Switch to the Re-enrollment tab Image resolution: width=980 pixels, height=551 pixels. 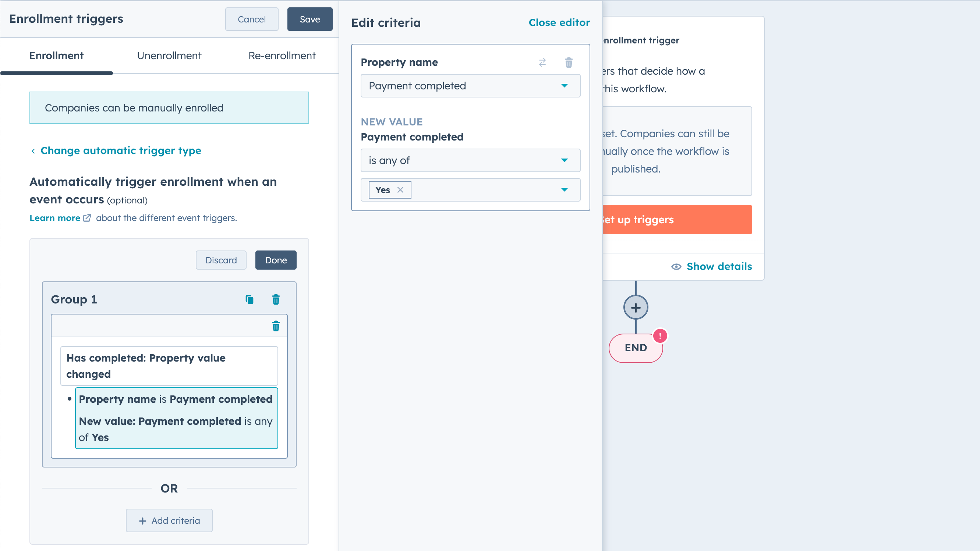[x=282, y=56]
